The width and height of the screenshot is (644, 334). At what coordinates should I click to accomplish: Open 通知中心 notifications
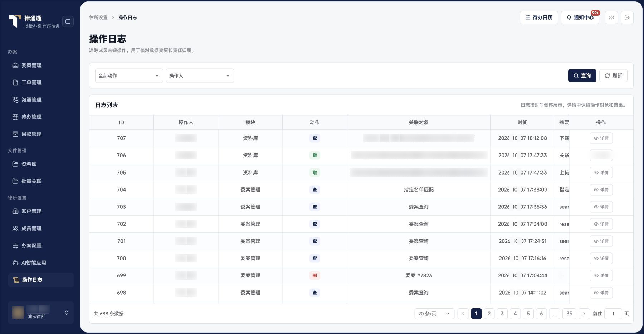(580, 18)
